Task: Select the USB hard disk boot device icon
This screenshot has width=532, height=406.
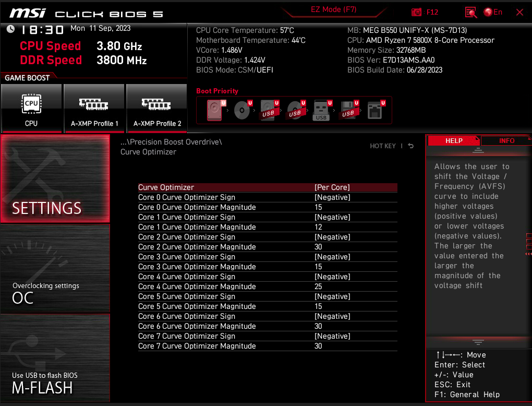Action: pyautogui.click(x=269, y=110)
